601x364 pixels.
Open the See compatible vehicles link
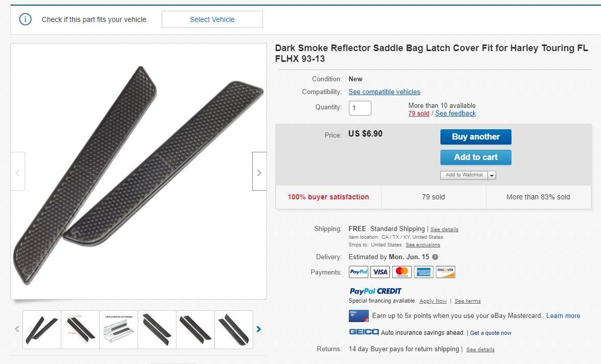[384, 92]
